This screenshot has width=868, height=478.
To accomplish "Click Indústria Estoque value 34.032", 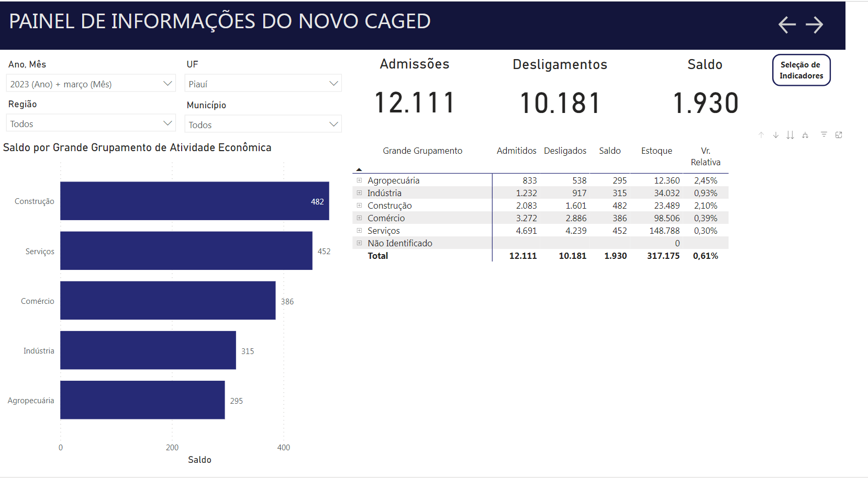I will pos(667,193).
